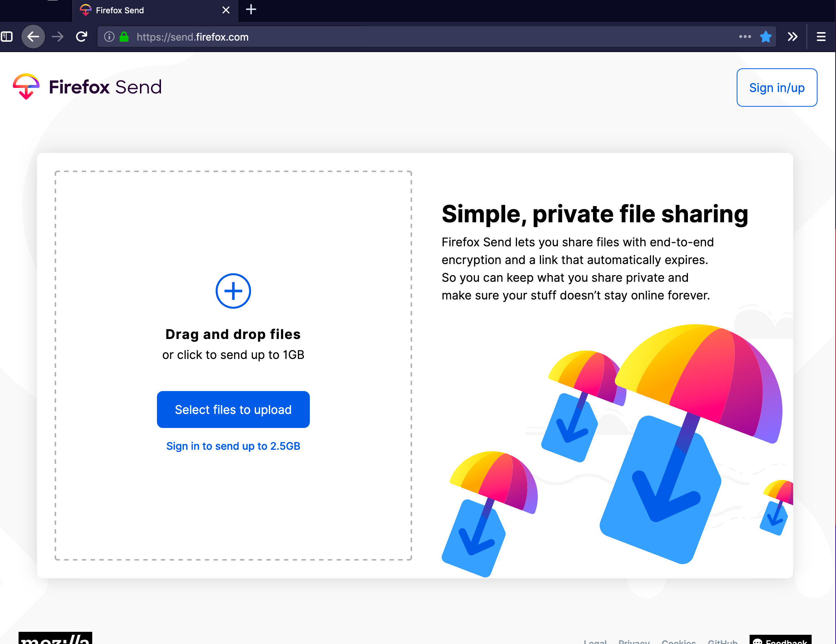
Task: Close the Firefox Send tab
Action: [x=226, y=10]
